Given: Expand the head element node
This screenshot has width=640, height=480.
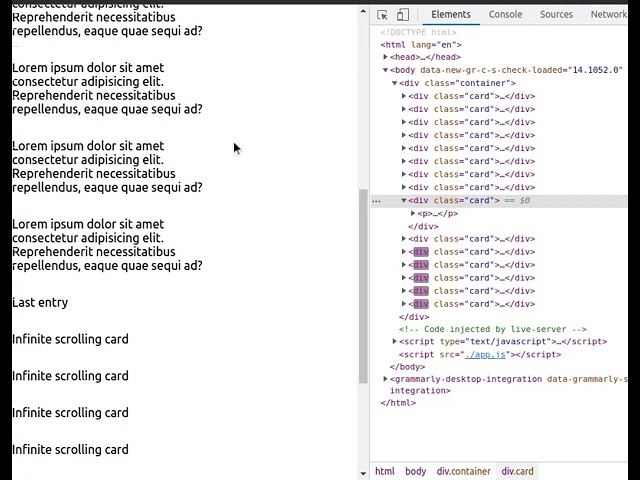Looking at the screenshot, I should click(385, 57).
